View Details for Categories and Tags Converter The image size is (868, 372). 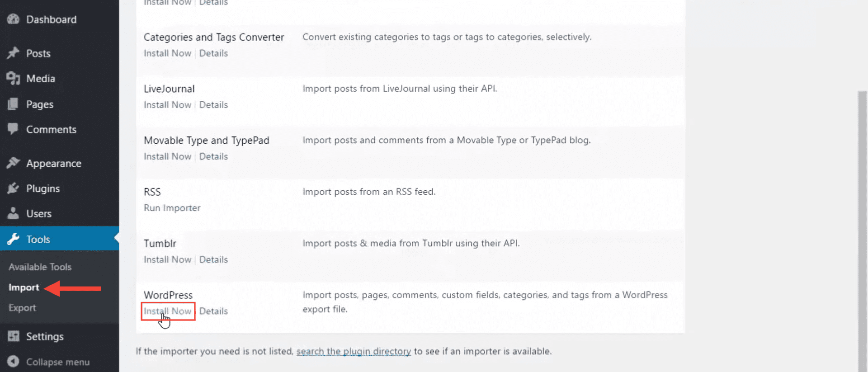point(213,53)
